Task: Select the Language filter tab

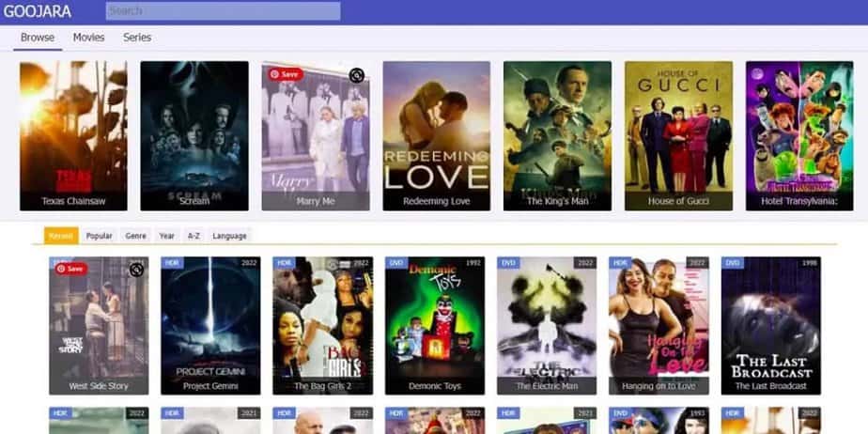Action: 229,236
